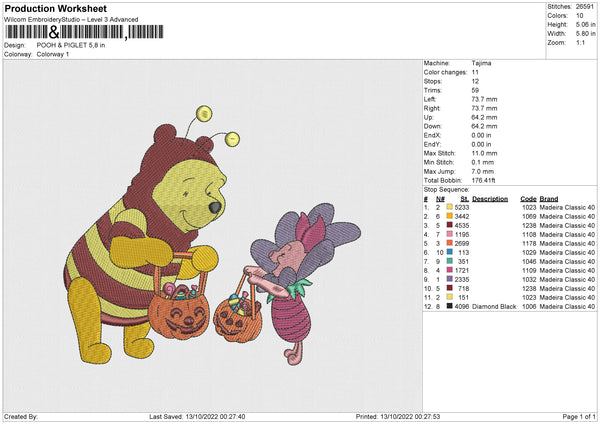The image size is (600, 424).
Task: Select thread code 1178
Action: tap(529, 243)
